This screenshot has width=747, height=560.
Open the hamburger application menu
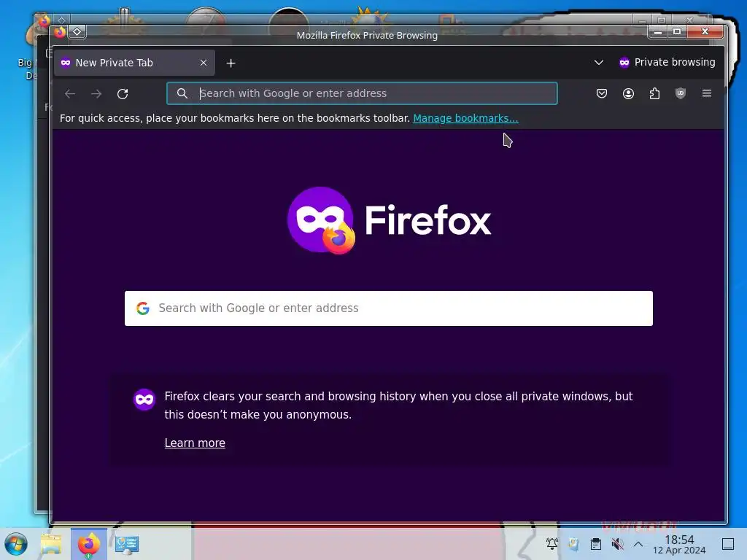707,93
